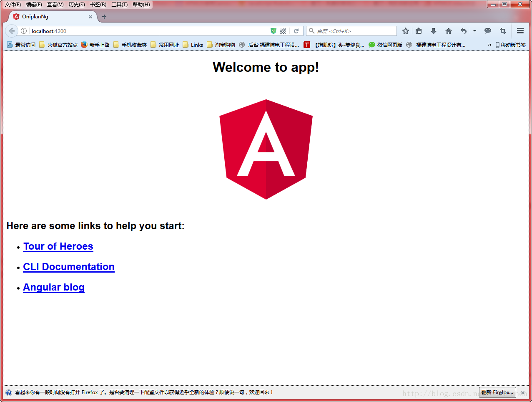Close the OniplanNg tab
532x402 pixels.
coord(90,17)
